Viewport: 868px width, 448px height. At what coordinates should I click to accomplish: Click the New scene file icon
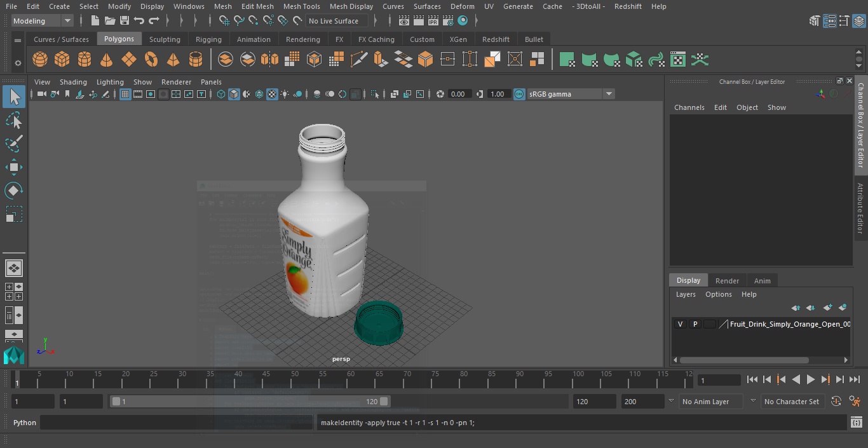click(95, 21)
